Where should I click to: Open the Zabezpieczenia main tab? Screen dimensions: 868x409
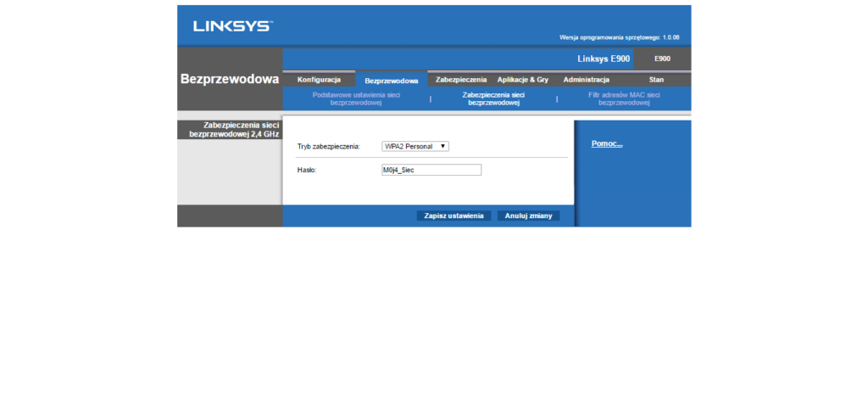(460, 80)
